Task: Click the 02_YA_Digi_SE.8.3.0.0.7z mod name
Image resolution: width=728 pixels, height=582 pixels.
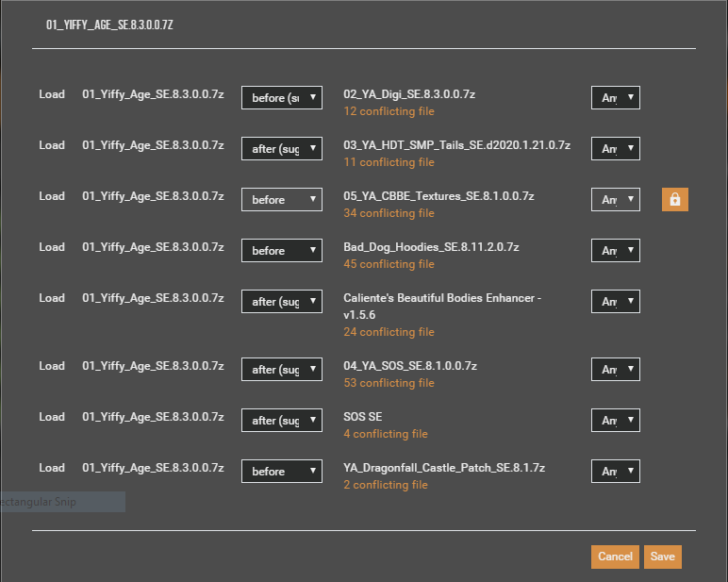Action: 409,94
